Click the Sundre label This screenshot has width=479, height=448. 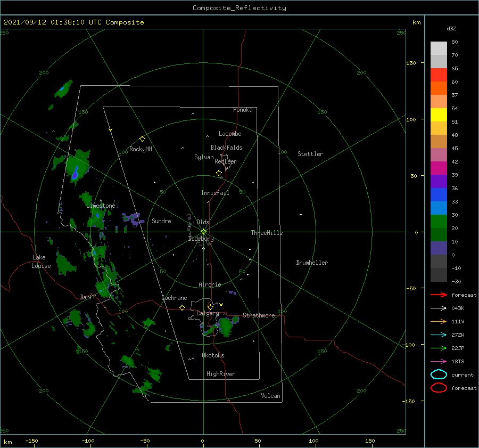point(161,221)
